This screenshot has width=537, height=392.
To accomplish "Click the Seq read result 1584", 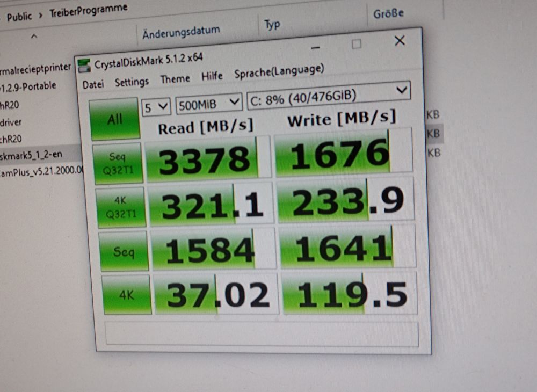I will [x=213, y=250].
